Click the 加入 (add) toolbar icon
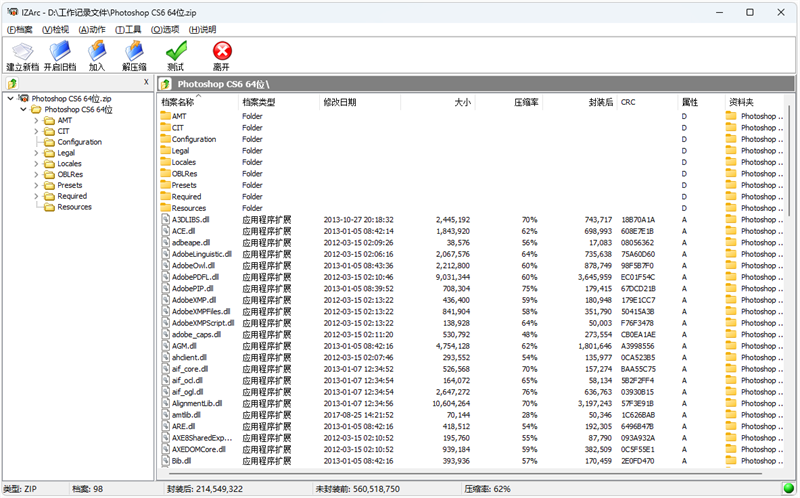800x498 pixels. click(96, 51)
